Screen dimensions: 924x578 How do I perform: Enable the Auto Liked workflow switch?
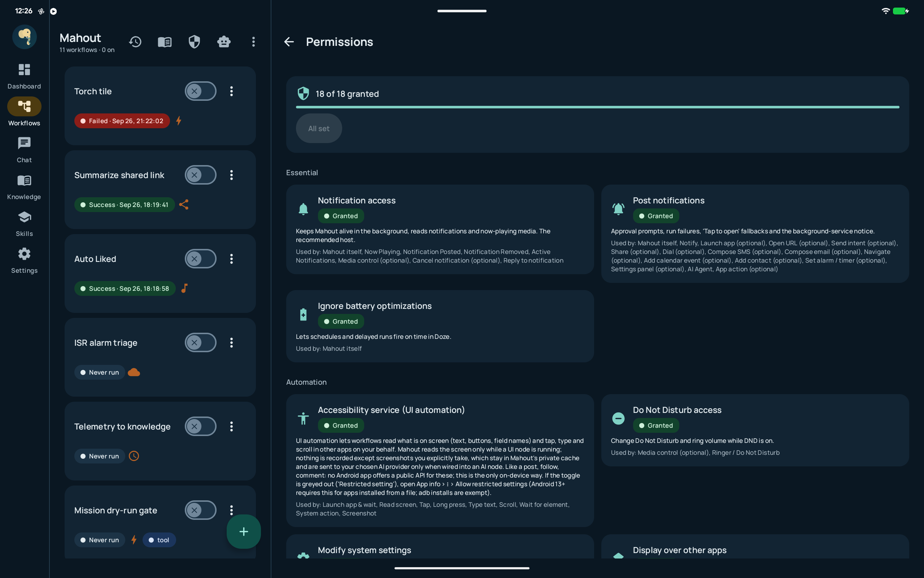pyautogui.click(x=200, y=258)
